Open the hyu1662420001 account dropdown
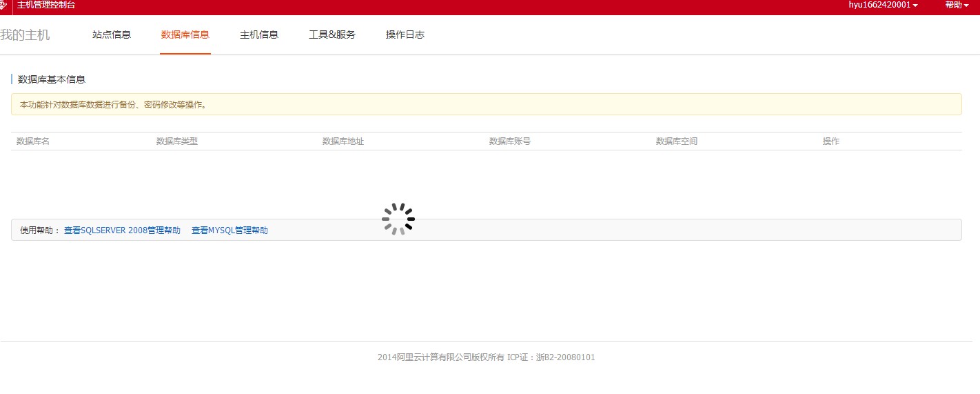Screen dimensions: 980x394 [883, 5]
